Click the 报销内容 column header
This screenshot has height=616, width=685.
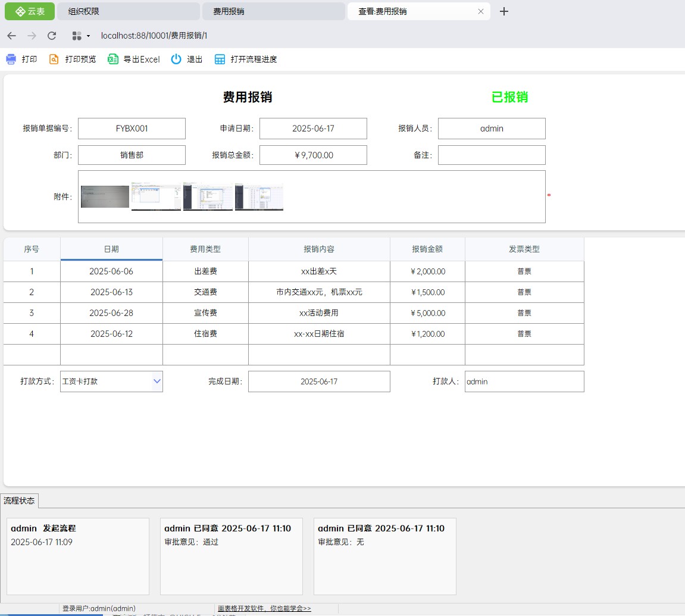click(319, 249)
